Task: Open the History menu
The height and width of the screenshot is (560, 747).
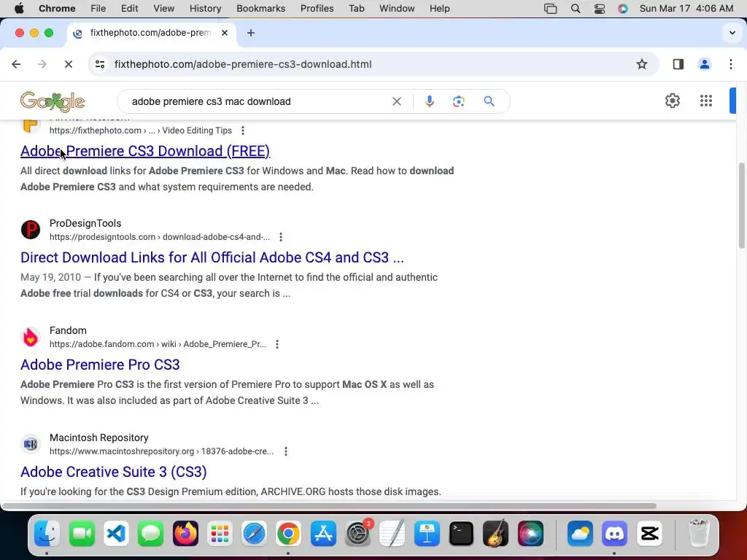Action: (x=205, y=9)
